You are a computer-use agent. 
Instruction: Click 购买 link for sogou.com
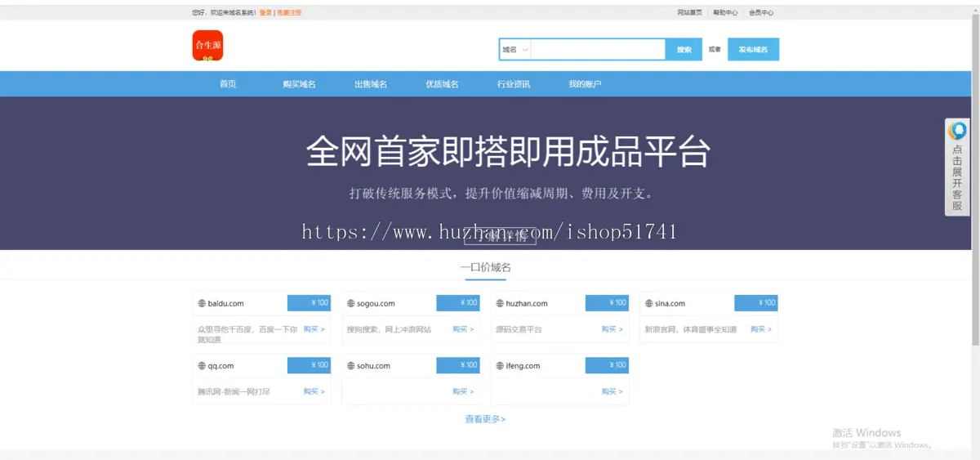[x=463, y=329]
